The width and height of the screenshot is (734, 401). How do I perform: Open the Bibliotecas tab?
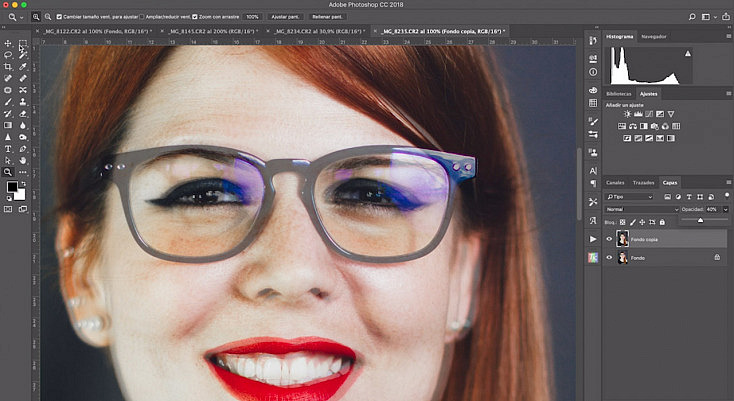[x=618, y=94]
